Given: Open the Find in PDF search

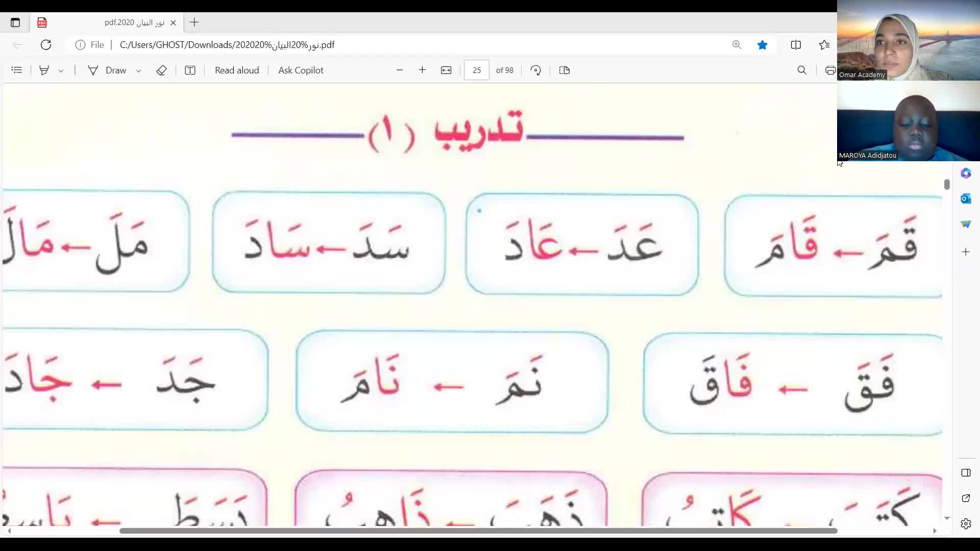Looking at the screenshot, I should [802, 70].
